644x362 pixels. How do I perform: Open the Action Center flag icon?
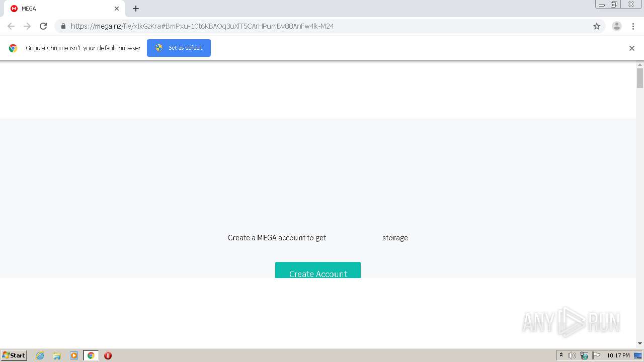click(x=596, y=355)
